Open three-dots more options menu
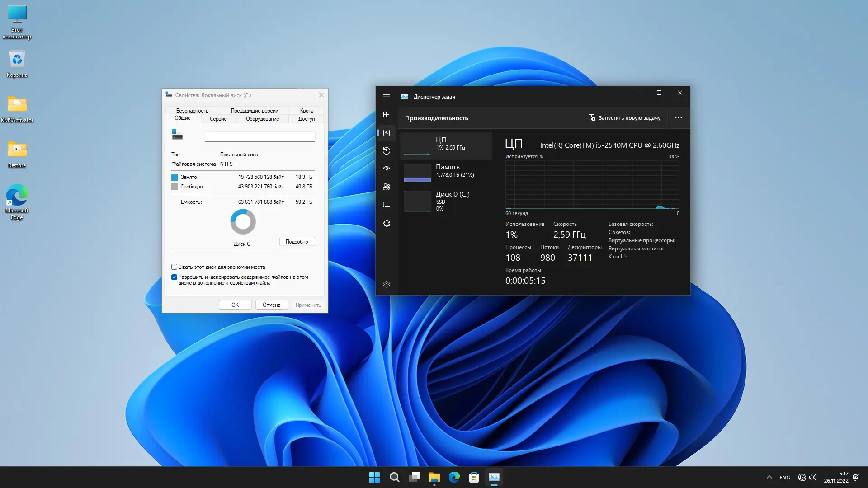This screenshot has height=488, width=868. pos(678,118)
